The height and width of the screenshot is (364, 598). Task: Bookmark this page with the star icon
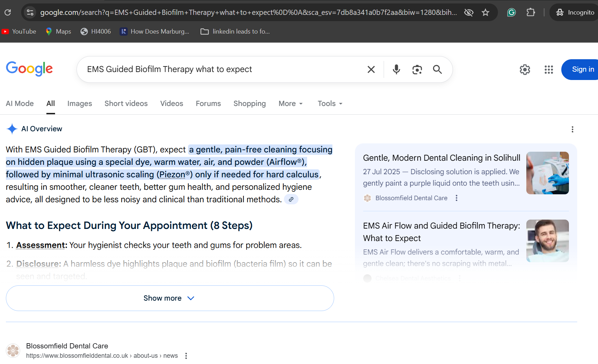485,12
